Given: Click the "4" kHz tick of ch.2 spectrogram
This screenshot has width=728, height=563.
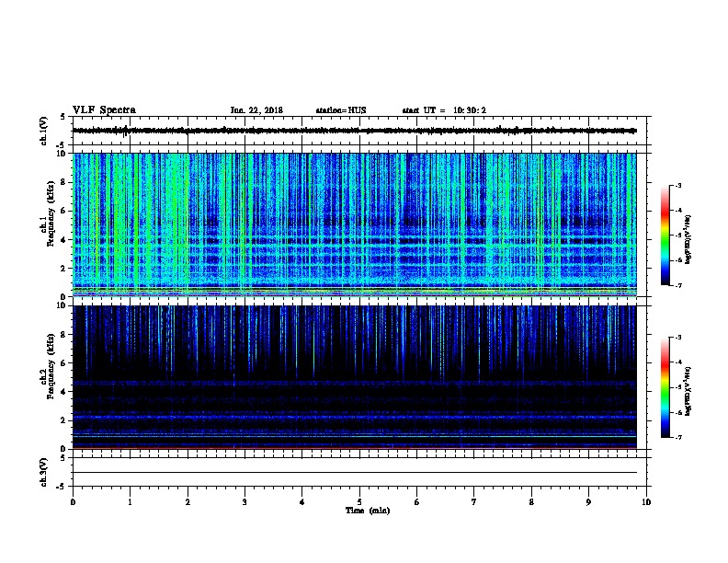Looking at the screenshot, I should point(64,392).
